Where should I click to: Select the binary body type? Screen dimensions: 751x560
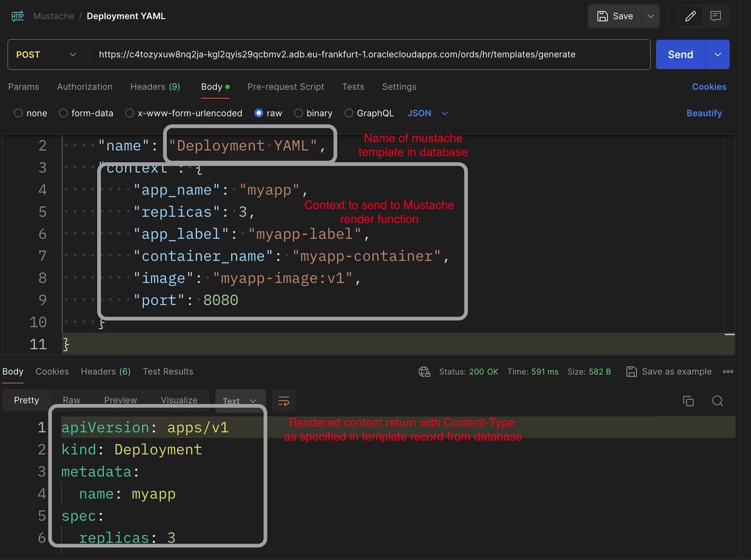(x=314, y=113)
